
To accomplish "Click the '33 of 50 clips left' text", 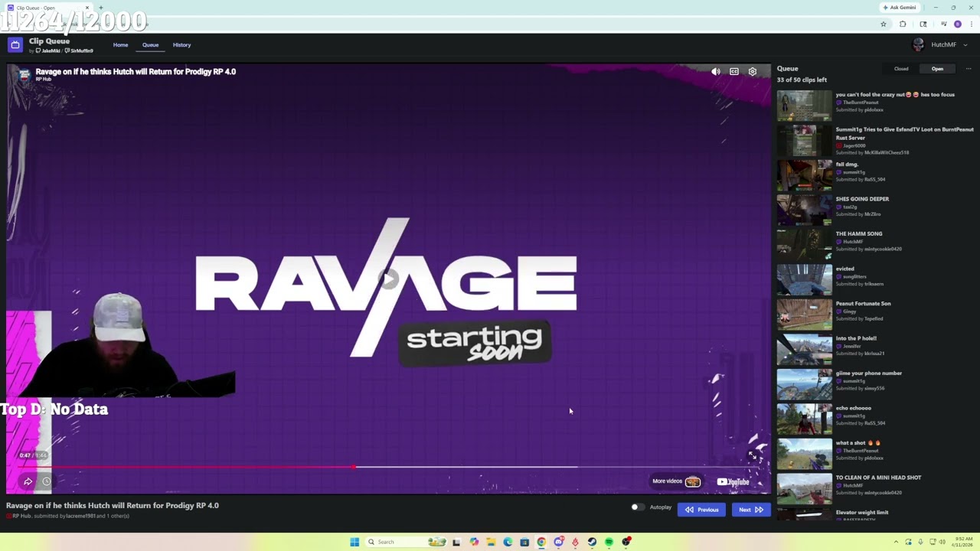I will [802, 80].
